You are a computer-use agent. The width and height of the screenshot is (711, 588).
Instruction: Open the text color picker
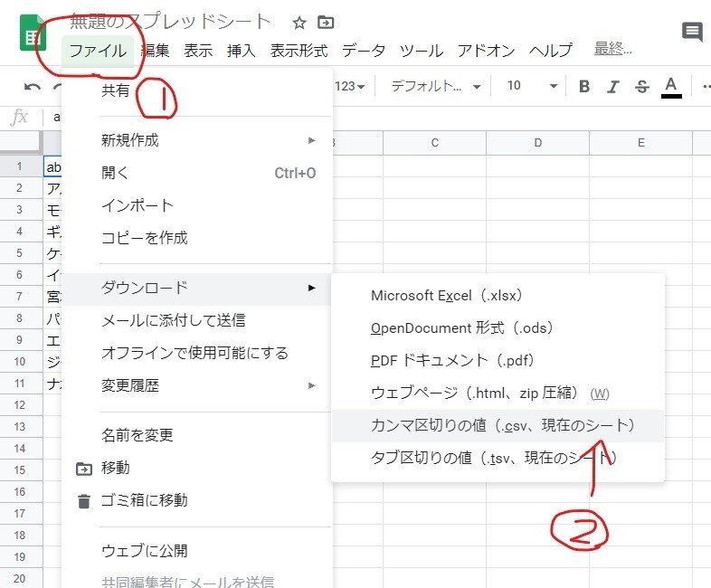(671, 87)
